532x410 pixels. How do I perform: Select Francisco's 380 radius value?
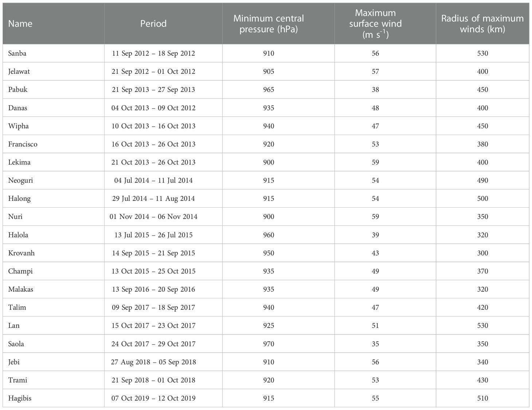click(482, 144)
